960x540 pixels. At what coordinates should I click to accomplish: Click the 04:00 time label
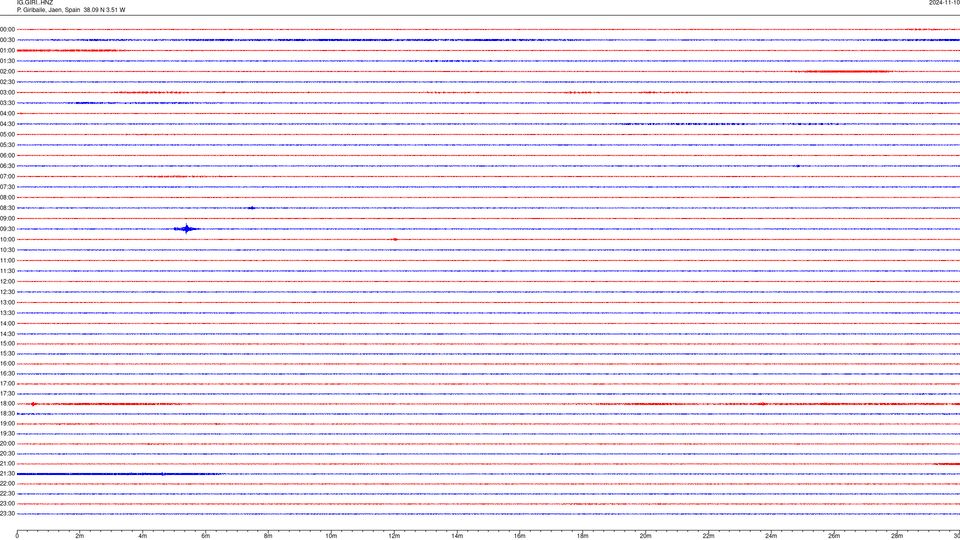7,114
